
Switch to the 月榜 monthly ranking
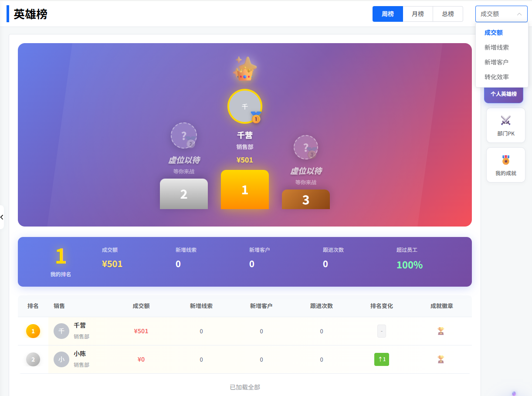(418, 14)
